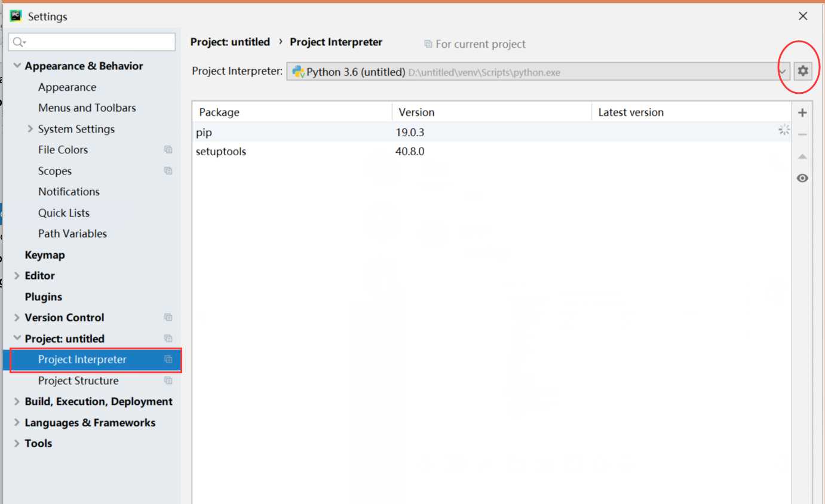Screen dimensions: 825x504
Task: Click the copy icon beside Project Interpreter
Action: point(168,359)
